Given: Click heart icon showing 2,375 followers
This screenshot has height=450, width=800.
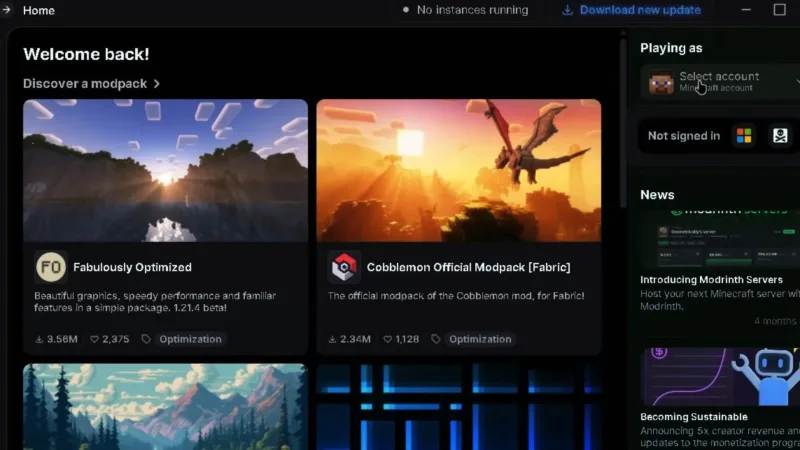Looking at the screenshot, I should [x=94, y=339].
